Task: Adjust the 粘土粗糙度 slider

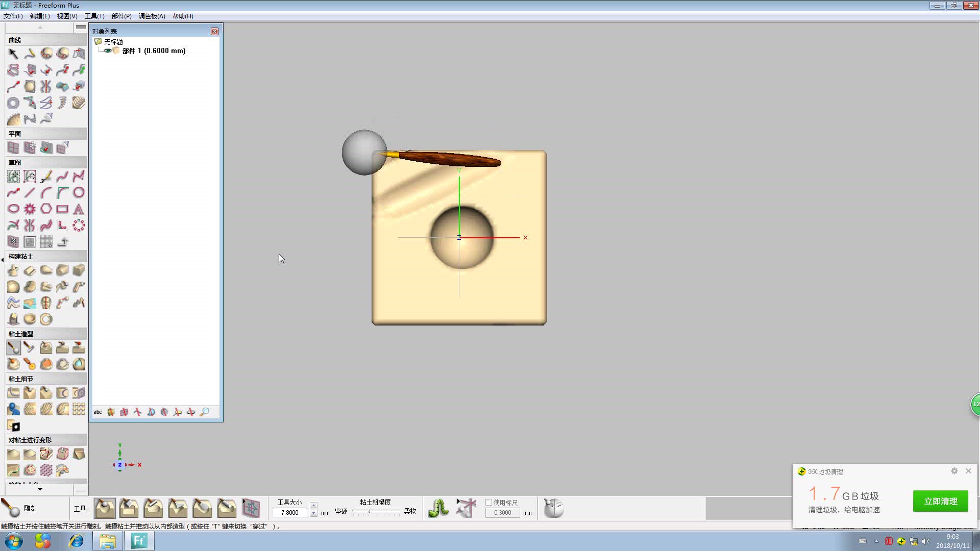Action: tap(369, 511)
